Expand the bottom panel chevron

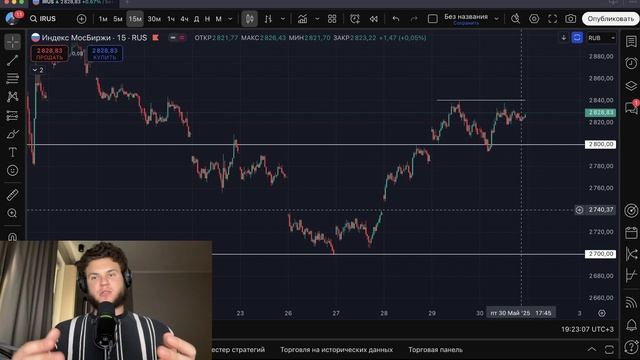(x=591, y=349)
